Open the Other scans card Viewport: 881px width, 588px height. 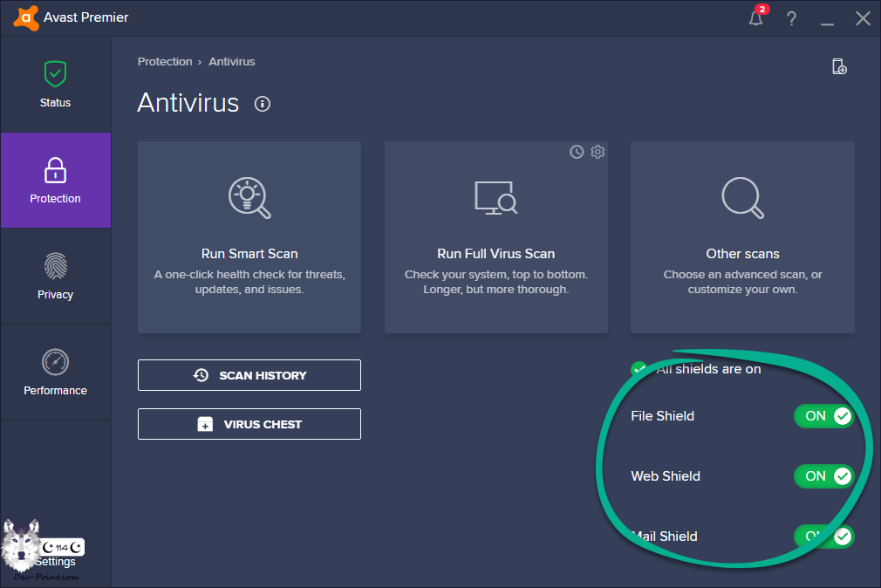click(743, 237)
